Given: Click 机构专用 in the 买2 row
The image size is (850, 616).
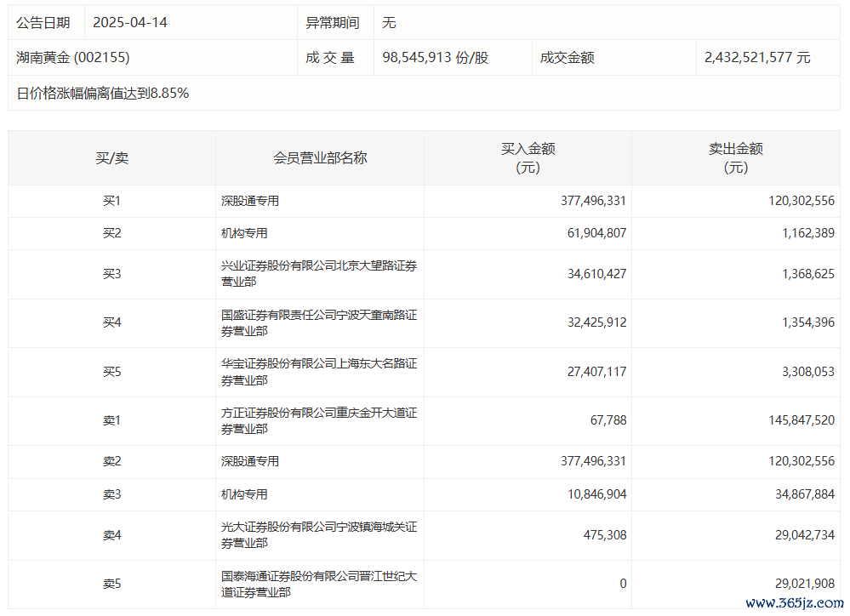Looking at the screenshot, I should point(244,234).
